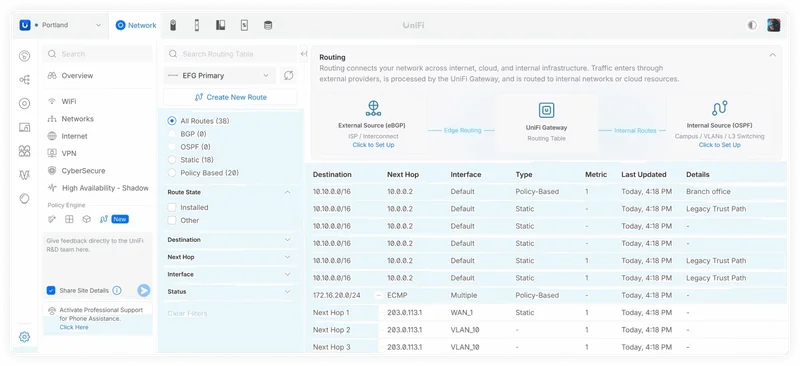This screenshot has width=800, height=366.
Task: Refresh the routing table
Action: [289, 76]
